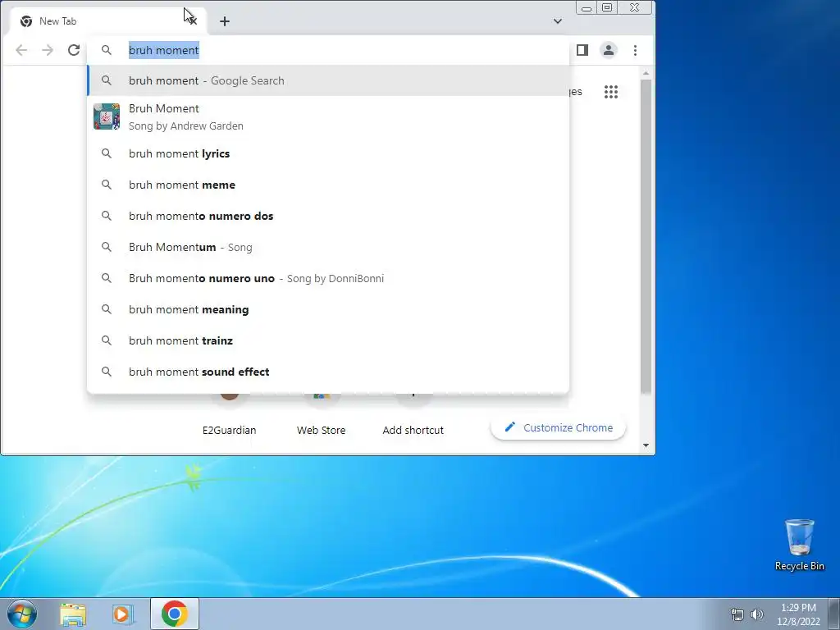
Task: Reload the current page
Action: point(74,50)
